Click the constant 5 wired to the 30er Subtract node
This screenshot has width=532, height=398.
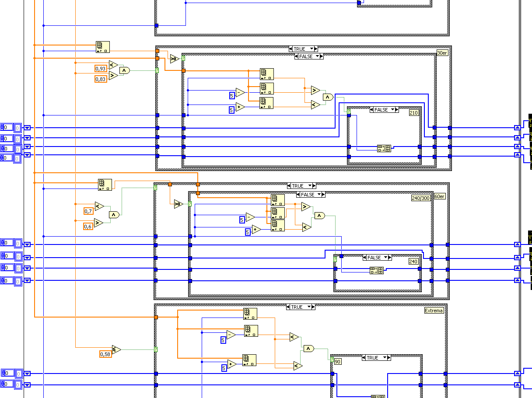pos(232,96)
